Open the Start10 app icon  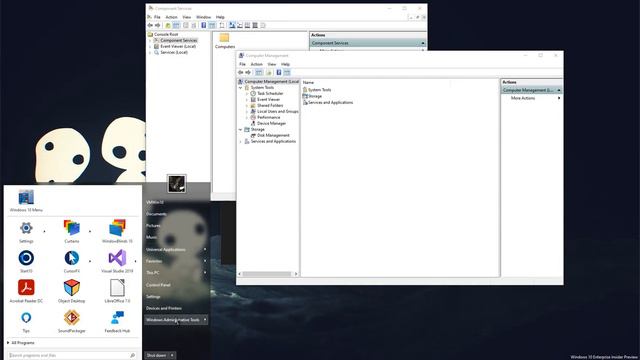pos(26,258)
